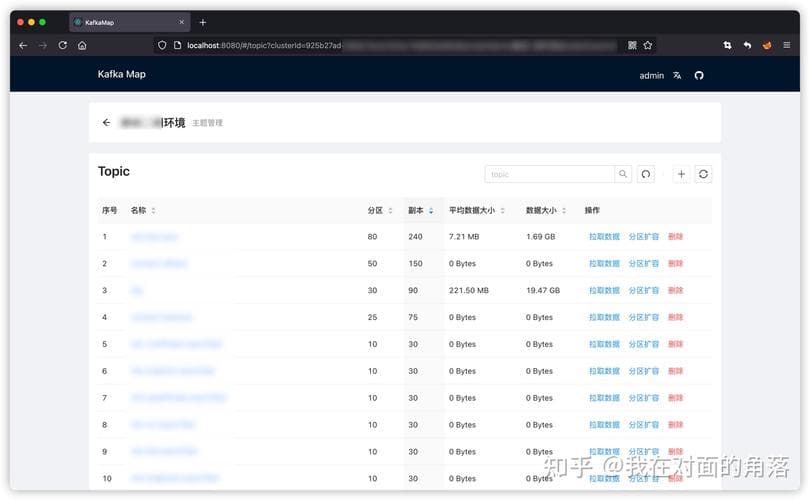Click 拉取数据 in row 4
This screenshot has height=500, width=810.
point(604,317)
